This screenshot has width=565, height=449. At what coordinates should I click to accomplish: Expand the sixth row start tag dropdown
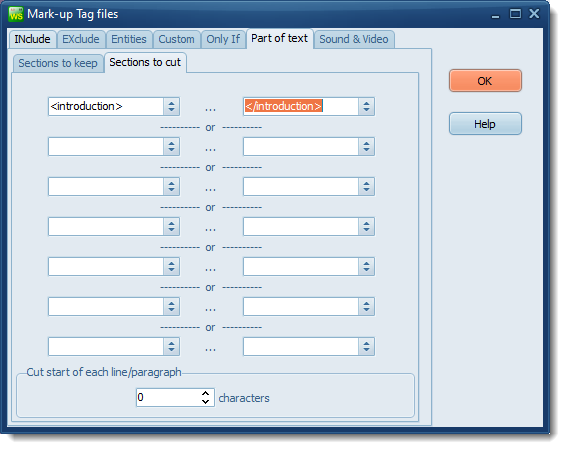(x=172, y=307)
